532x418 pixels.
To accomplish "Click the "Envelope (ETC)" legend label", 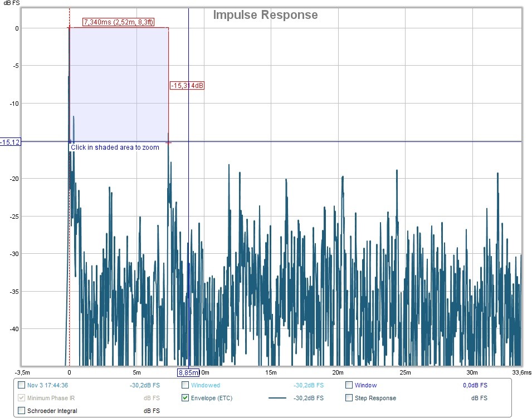I will tap(212, 398).
